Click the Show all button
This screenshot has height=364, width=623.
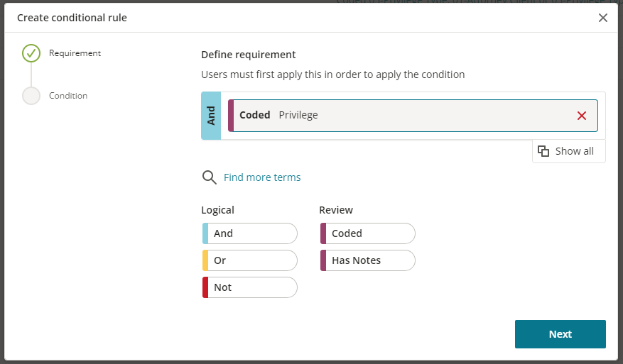568,151
